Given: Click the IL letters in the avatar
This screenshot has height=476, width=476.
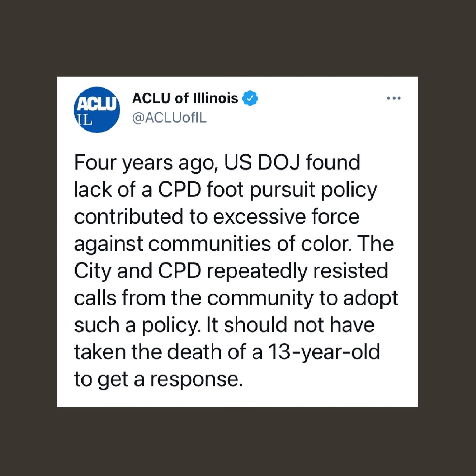Looking at the screenshot, I should pyautogui.click(x=84, y=120).
